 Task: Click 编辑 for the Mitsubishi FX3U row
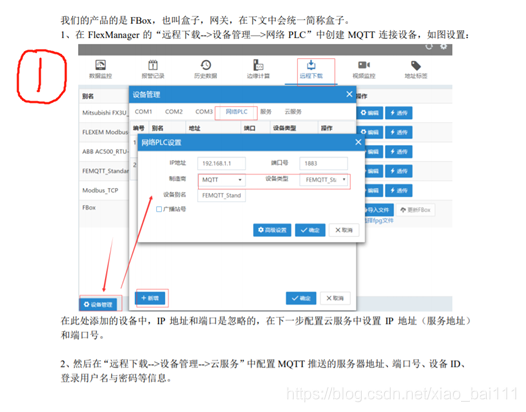click(x=369, y=113)
